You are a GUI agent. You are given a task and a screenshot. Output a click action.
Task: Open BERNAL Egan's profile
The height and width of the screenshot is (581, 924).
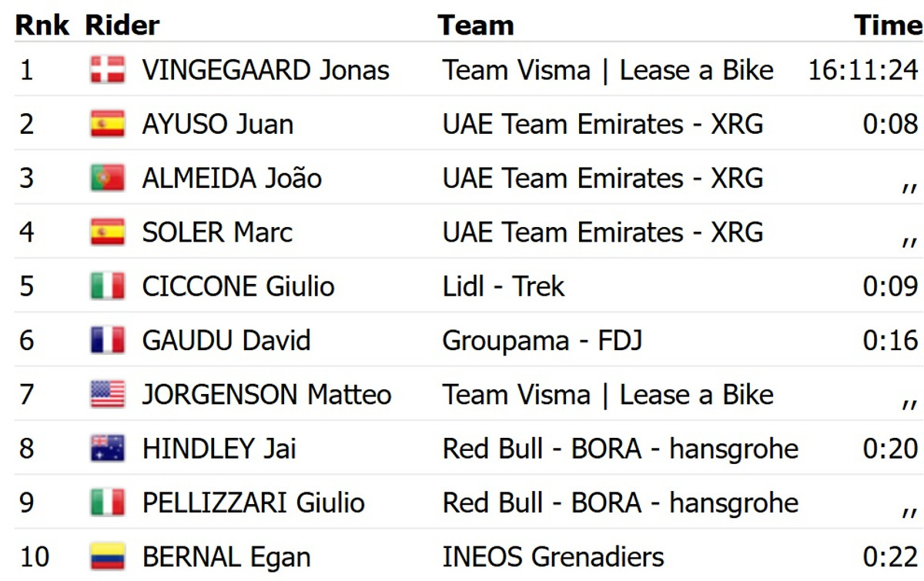click(226, 556)
